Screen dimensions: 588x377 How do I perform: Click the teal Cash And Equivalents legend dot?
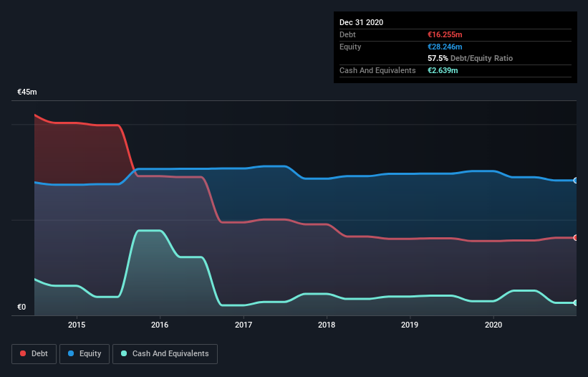[x=124, y=353]
